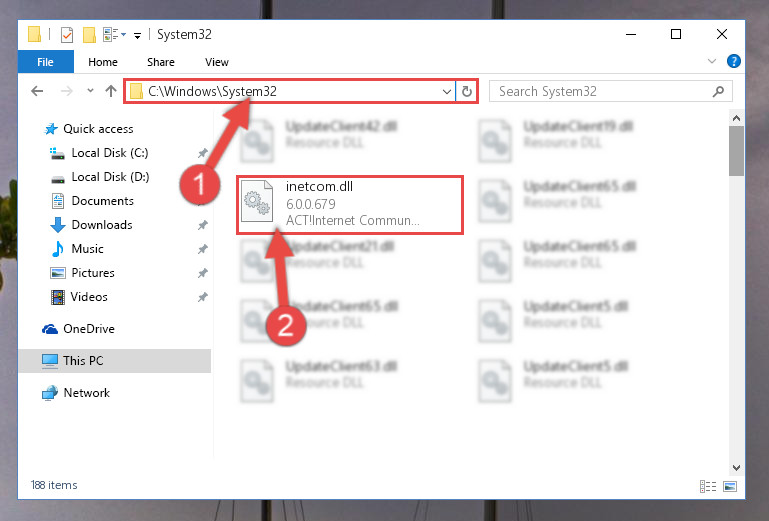Switch to details view in status bar
Image resolution: width=769 pixels, height=521 pixels.
(x=708, y=486)
